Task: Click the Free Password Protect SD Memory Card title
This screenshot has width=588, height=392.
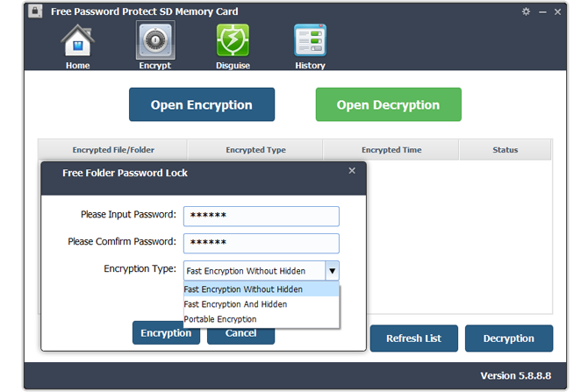Action: coord(145,11)
